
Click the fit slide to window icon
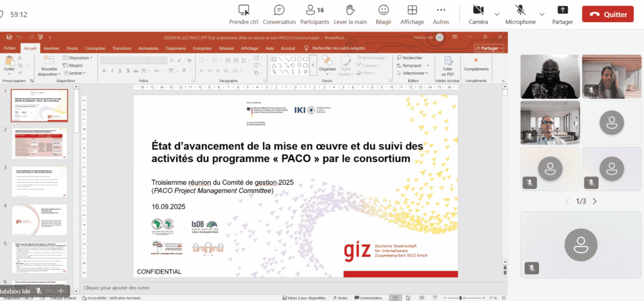[503, 298]
